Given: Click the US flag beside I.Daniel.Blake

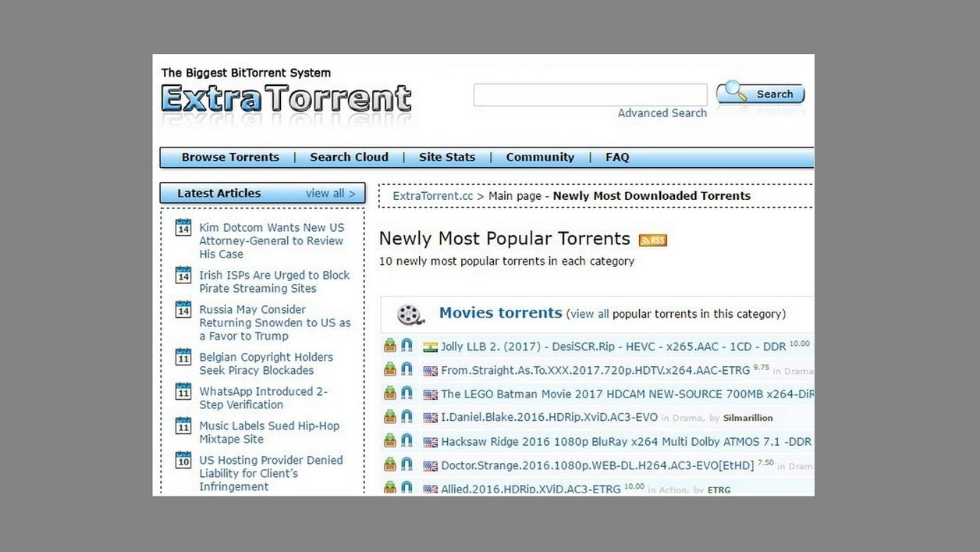Looking at the screenshot, I should (430, 418).
